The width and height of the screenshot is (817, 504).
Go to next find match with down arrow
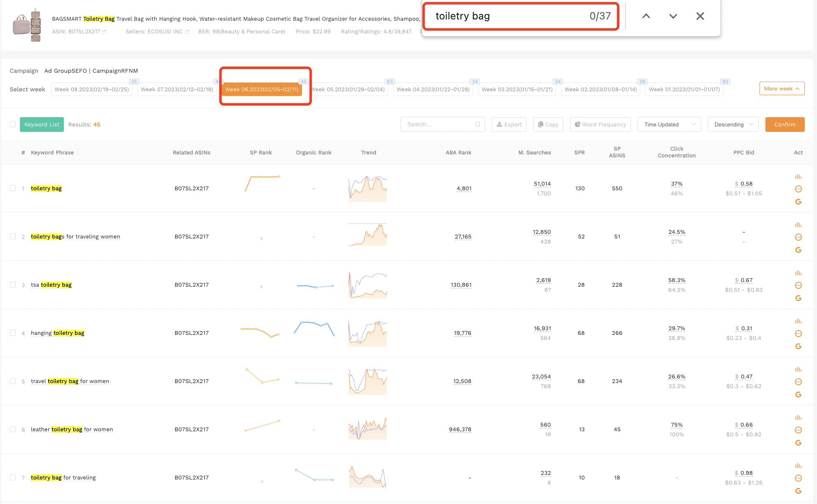[673, 16]
